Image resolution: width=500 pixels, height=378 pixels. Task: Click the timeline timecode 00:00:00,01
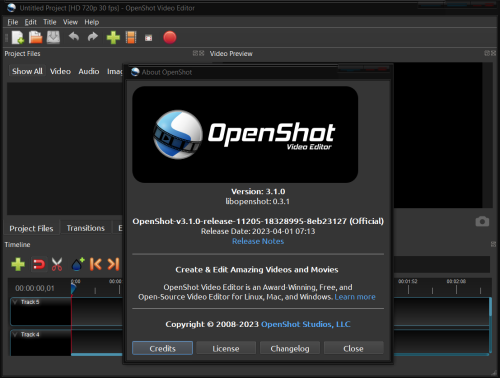[x=35, y=288]
